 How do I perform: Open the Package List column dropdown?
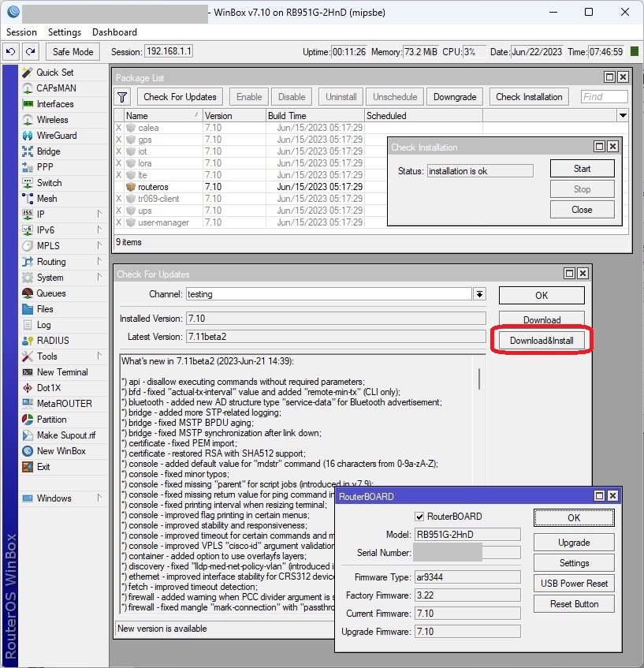[623, 115]
